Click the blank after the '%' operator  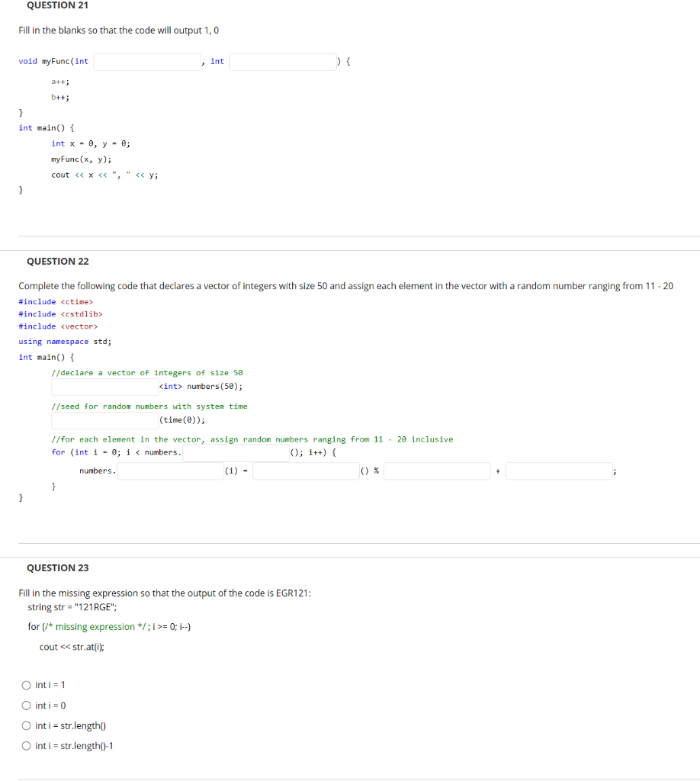tap(436, 471)
